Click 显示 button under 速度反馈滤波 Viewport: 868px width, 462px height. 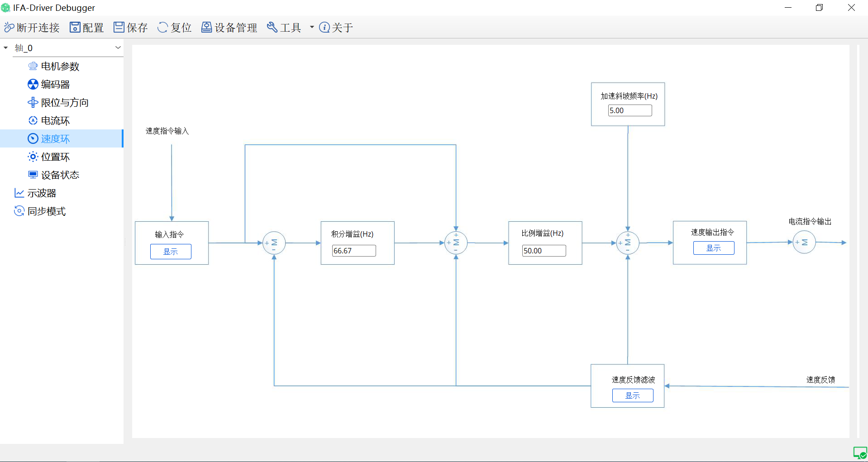[632, 395]
